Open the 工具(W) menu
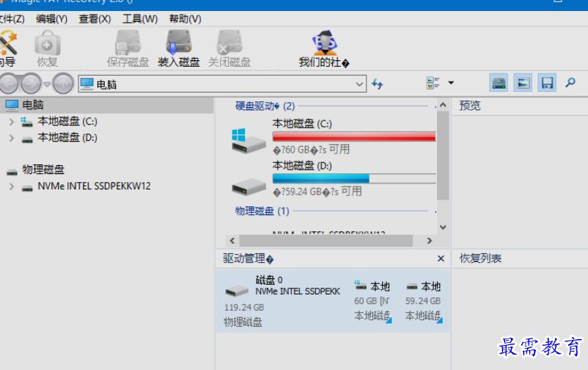Image resolution: width=588 pixels, height=370 pixels. click(140, 19)
